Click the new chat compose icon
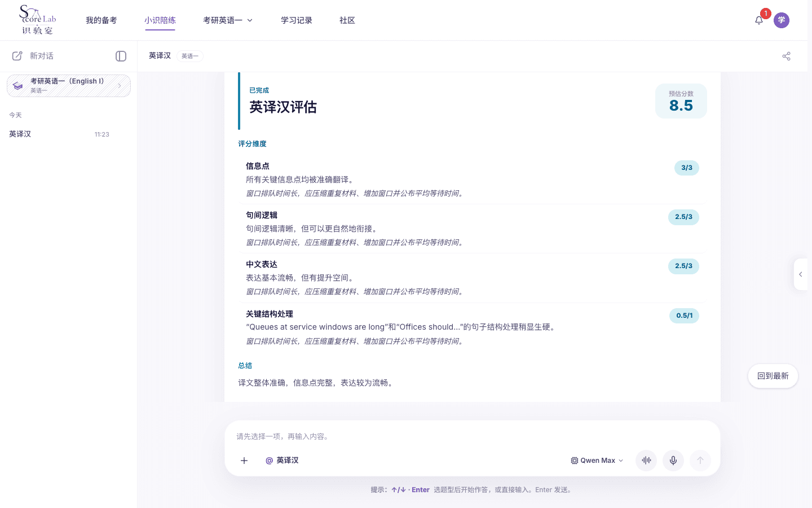 pos(17,56)
